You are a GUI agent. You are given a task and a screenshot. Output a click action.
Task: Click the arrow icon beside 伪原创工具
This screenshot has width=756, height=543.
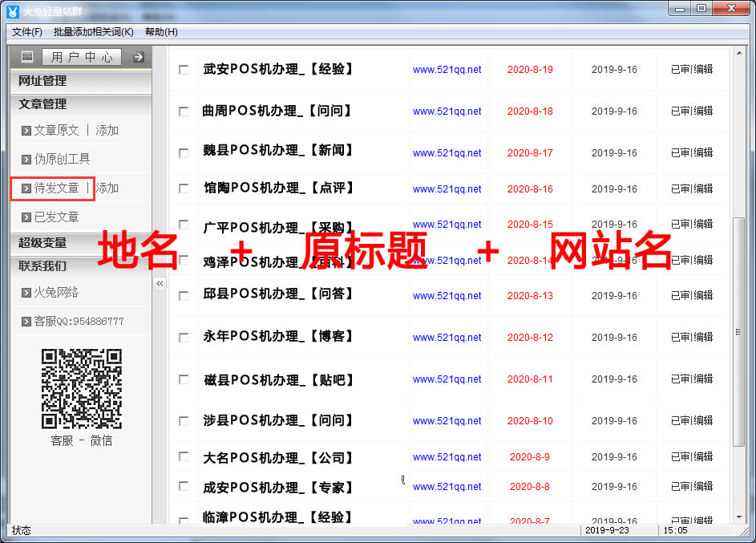[26, 160]
